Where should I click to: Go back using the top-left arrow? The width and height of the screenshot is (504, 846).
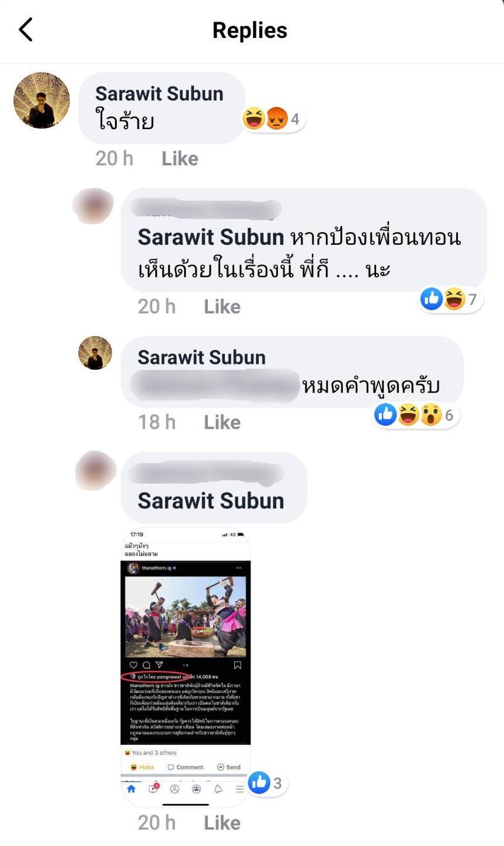[26, 29]
